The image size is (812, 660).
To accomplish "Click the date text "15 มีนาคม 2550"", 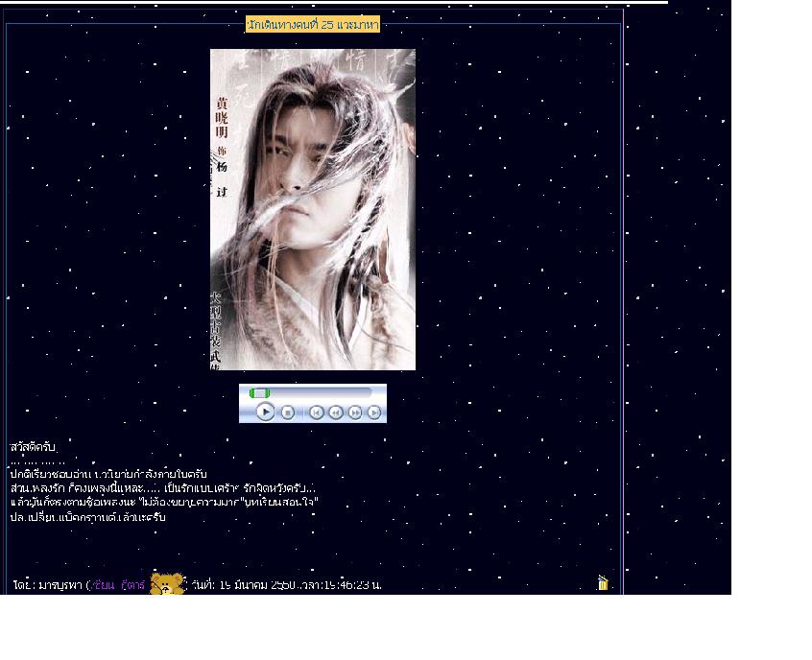I will click(x=257, y=585).
